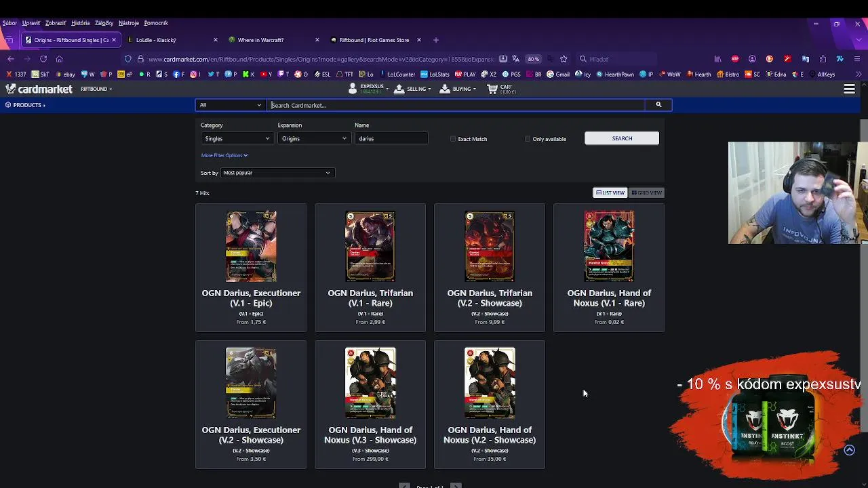Screen dimensions: 868x488
Task: Open the hamburger menu on Cardmarket
Action: [x=849, y=89]
